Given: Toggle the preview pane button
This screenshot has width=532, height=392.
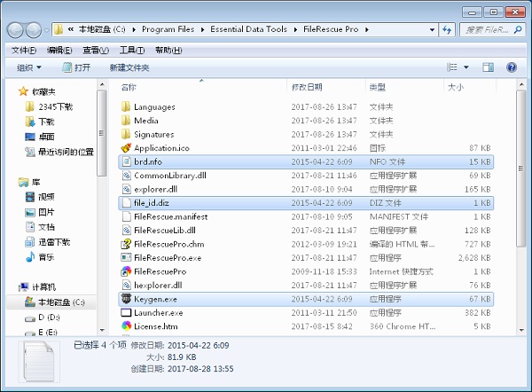Looking at the screenshot, I should click(x=488, y=67).
